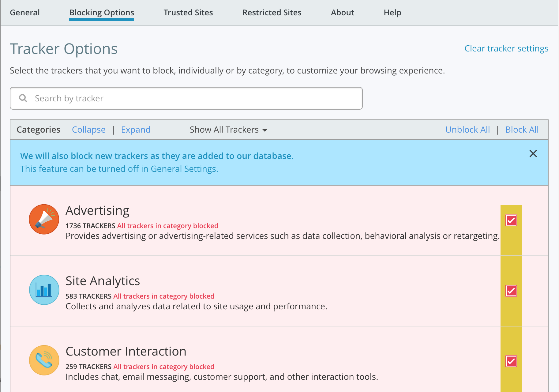559x392 pixels.
Task: Uncheck the Advertising category block checkbox
Action: tap(511, 220)
